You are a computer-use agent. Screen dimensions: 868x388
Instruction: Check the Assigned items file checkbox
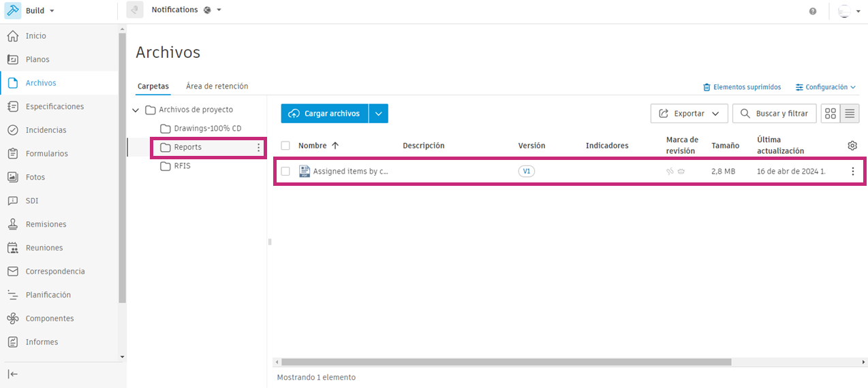point(285,172)
